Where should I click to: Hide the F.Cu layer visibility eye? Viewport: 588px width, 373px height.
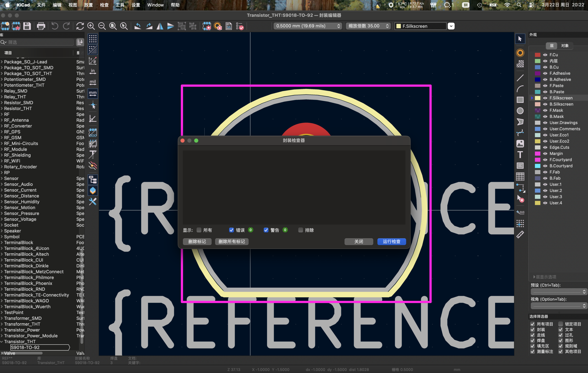click(545, 55)
